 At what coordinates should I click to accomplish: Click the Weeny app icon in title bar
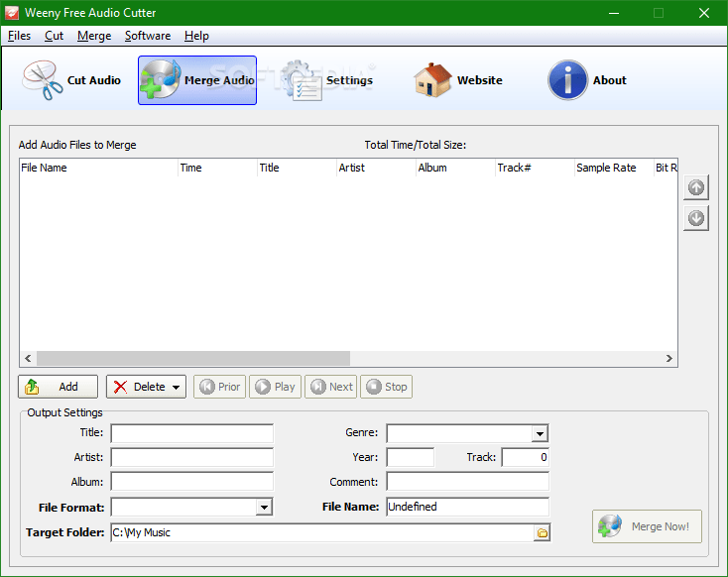12,13
